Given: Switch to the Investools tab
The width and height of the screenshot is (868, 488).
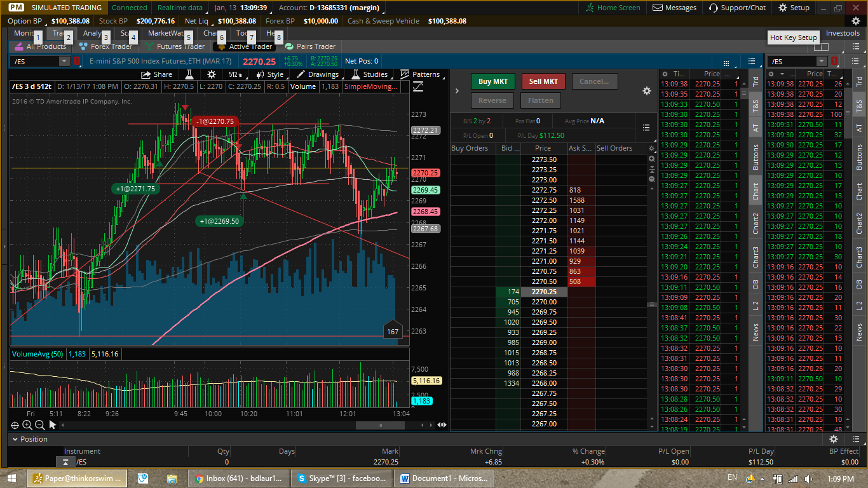Looking at the screenshot, I should [x=843, y=33].
